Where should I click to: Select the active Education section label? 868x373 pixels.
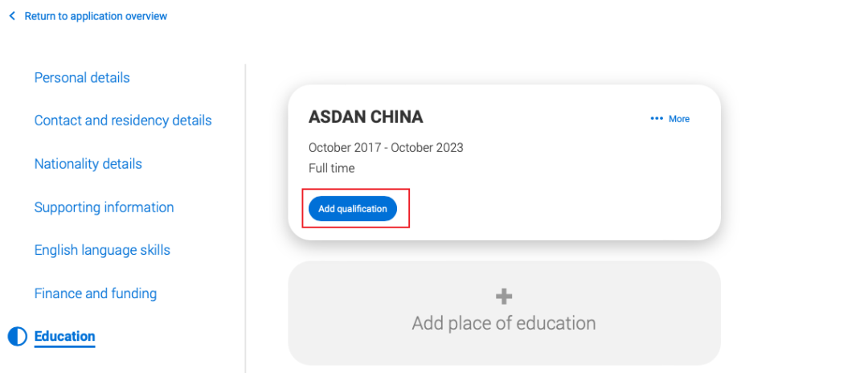pyautogui.click(x=65, y=336)
